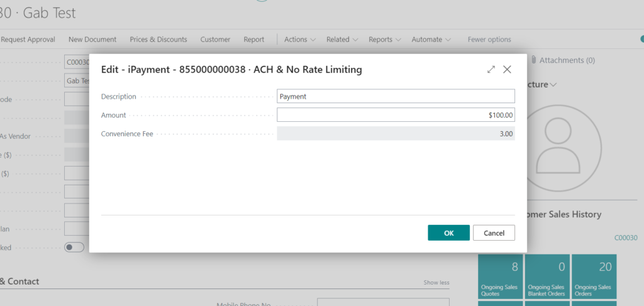Close the iPayment edit dialog

tap(507, 70)
